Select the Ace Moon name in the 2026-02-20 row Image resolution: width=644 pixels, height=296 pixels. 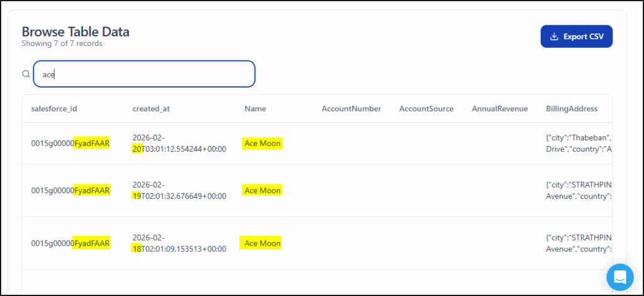point(262,144)
